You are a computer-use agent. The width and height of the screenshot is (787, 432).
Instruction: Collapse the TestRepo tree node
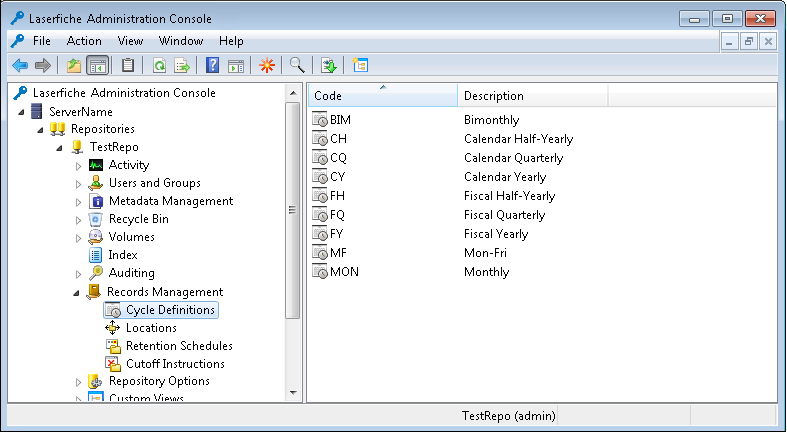60,149
